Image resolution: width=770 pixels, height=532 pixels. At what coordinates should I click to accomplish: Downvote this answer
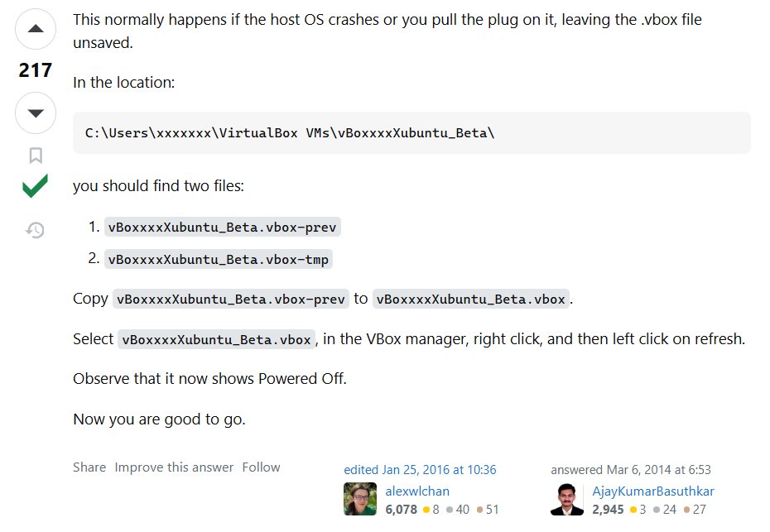36,113
